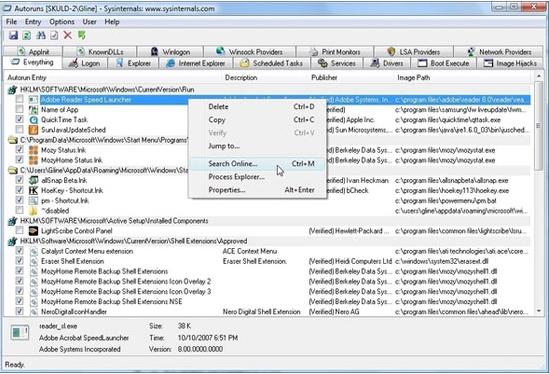
Task: Click the Autoruns title bar app icon
Action: [x=7, y=8]
